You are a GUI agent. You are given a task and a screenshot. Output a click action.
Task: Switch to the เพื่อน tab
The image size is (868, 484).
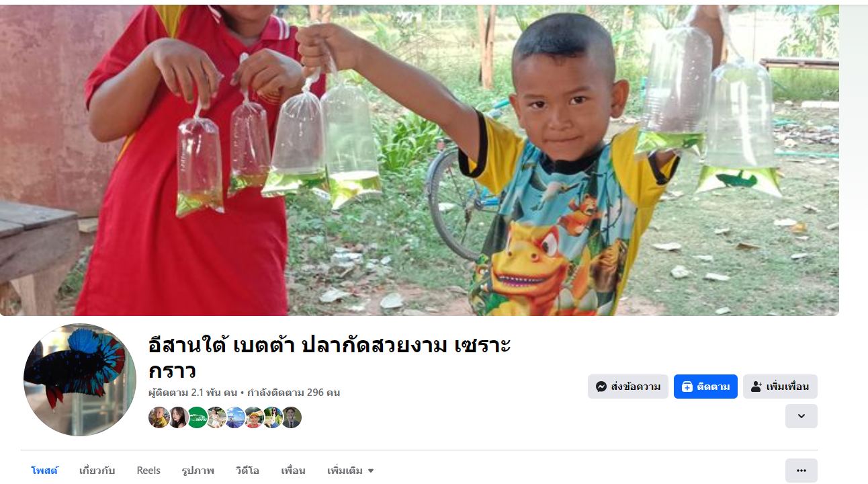point(293,471)
